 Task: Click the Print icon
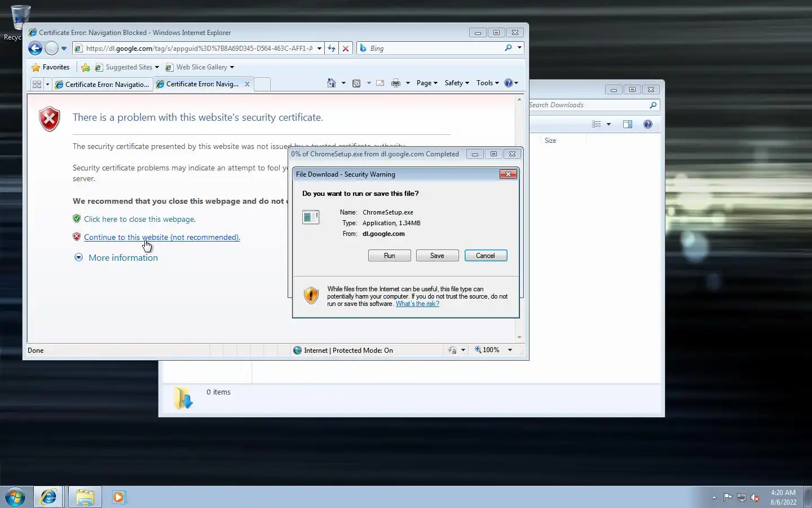[396, 83]
